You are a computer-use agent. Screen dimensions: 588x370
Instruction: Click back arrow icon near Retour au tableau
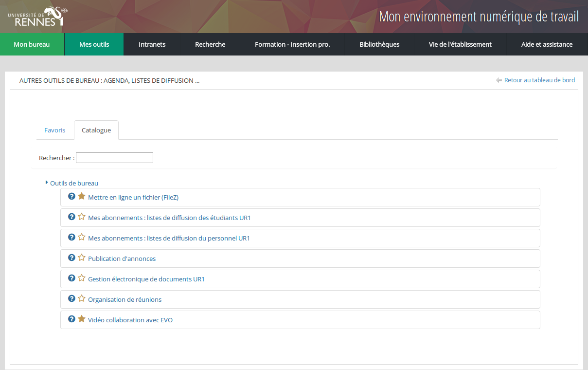[499, 80]
